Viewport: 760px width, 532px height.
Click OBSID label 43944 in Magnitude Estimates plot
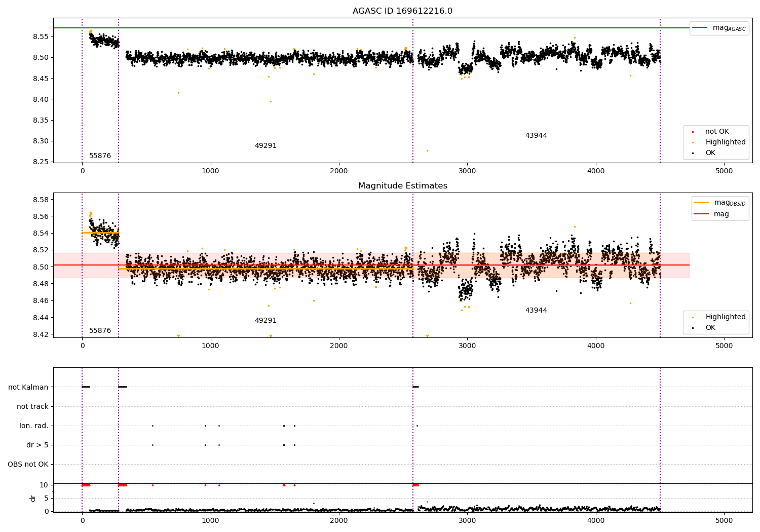point(536,311)
